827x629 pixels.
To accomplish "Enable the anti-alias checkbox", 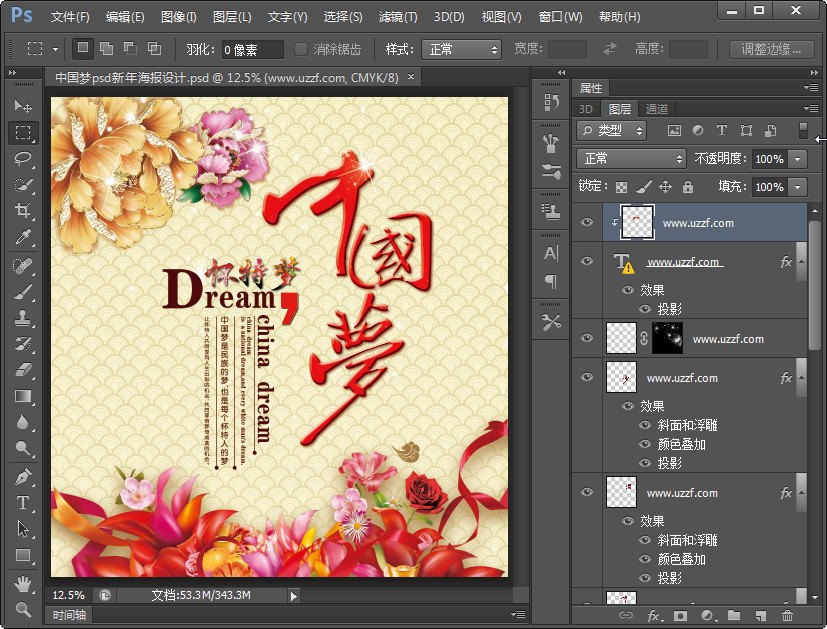I will 301,49.
